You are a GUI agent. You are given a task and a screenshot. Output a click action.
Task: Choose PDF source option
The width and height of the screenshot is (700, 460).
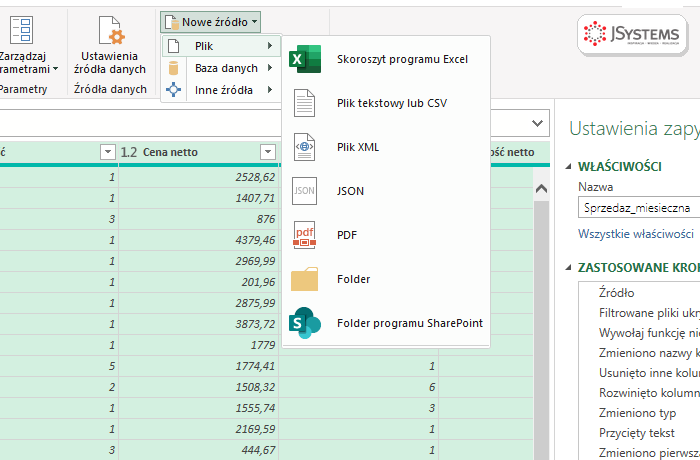point(386,235)
